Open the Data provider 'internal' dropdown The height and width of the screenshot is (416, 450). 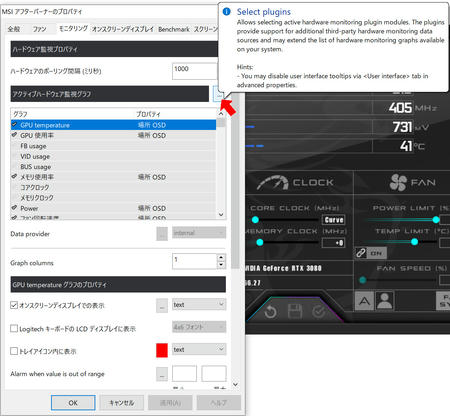(199, 233)
